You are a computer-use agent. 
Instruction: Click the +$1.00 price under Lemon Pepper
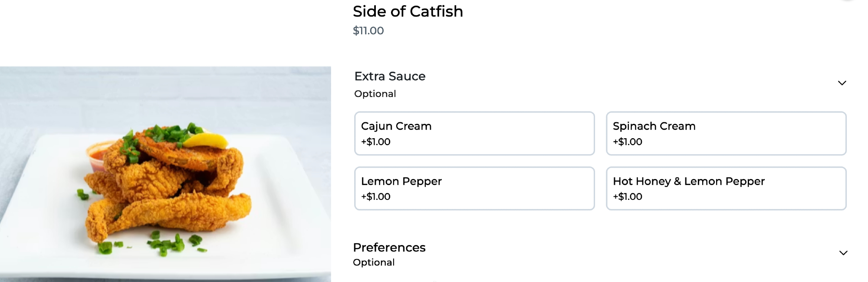(375, 196)
